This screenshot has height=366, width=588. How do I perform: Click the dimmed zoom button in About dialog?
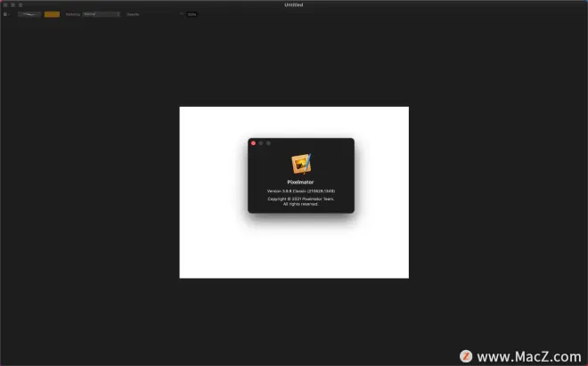268,143
